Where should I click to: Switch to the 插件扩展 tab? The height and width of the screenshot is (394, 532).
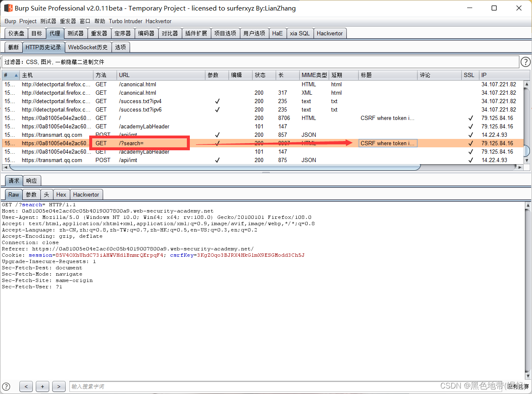coord(196,33)
